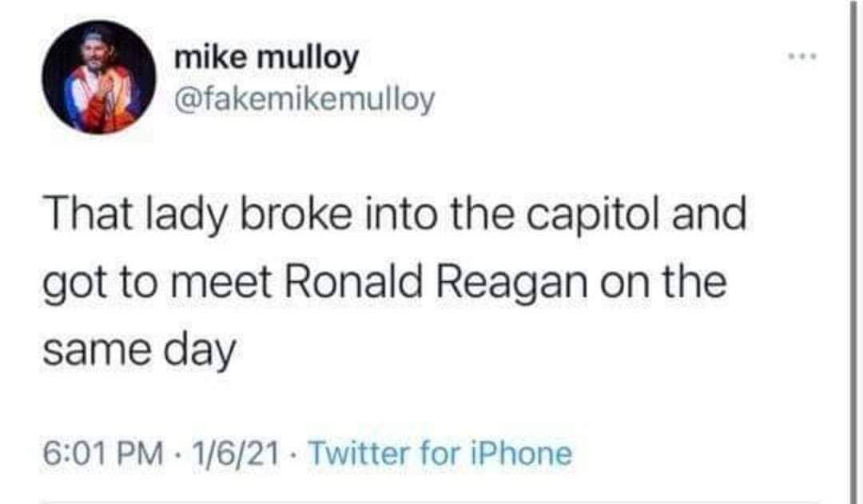Open the mike mulloy display name
This screenshot has height=504, width=863.
(x=267, y=58)
